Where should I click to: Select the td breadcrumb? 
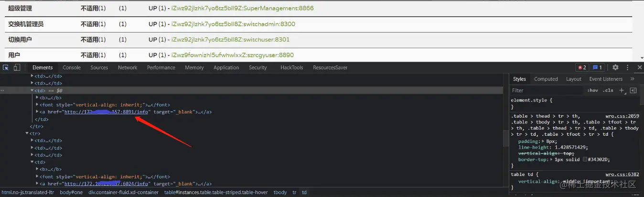point(304,192)
